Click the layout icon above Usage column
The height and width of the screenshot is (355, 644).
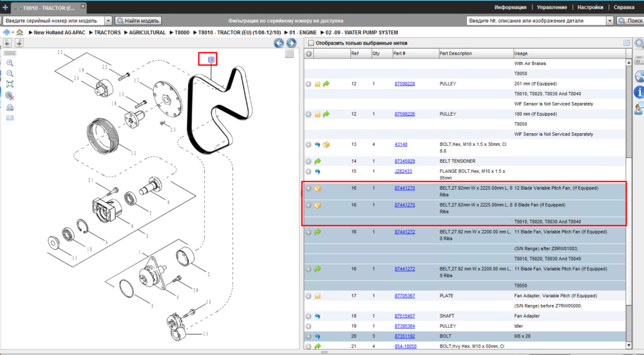click(x=627, y=42)
